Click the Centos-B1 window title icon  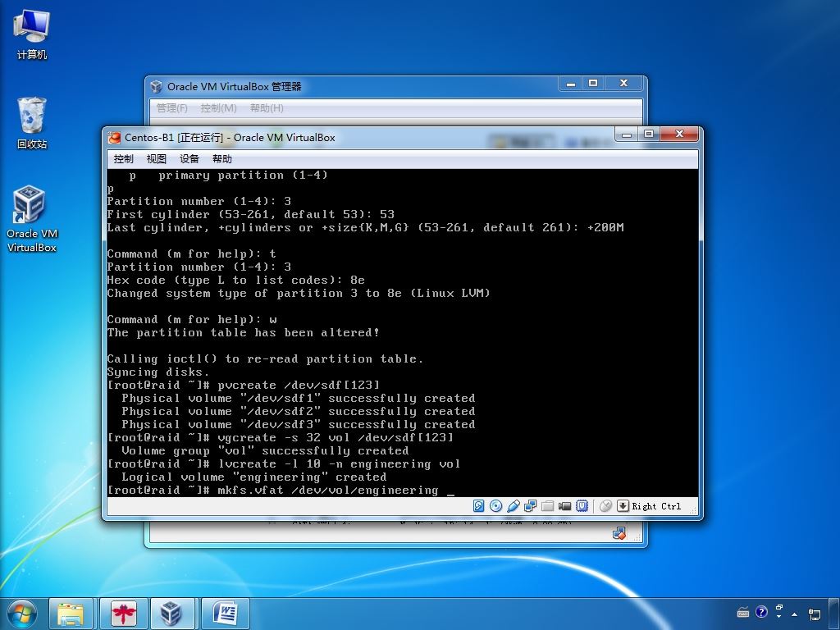tap(114, 138)
